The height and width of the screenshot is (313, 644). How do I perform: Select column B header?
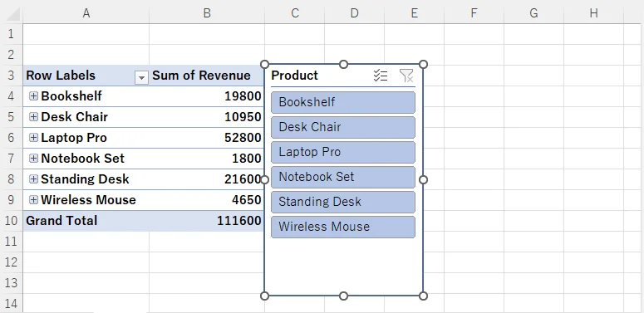point(207,13)
